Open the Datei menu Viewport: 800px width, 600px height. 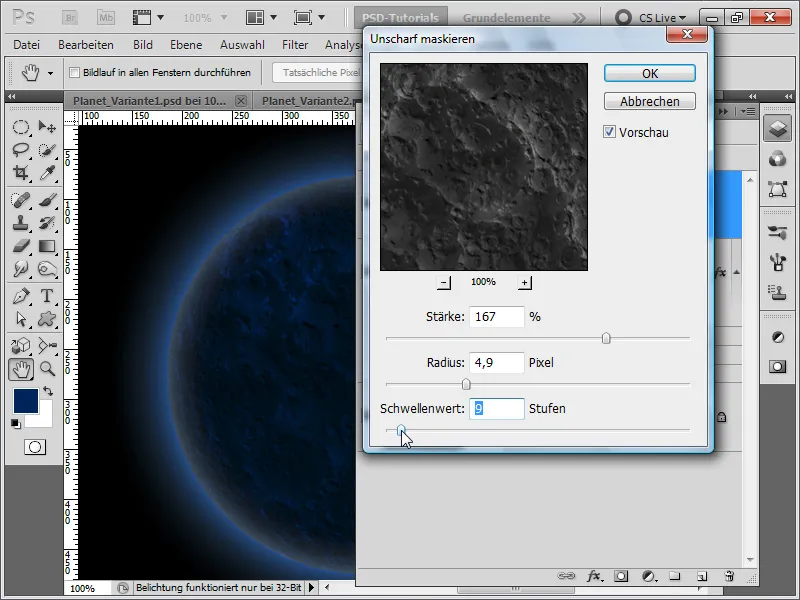27,45
